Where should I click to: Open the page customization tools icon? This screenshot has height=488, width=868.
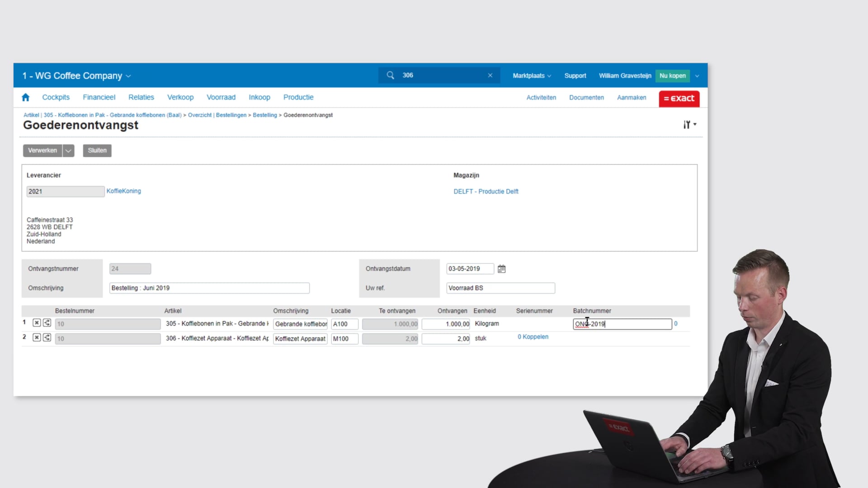[689, 124]
